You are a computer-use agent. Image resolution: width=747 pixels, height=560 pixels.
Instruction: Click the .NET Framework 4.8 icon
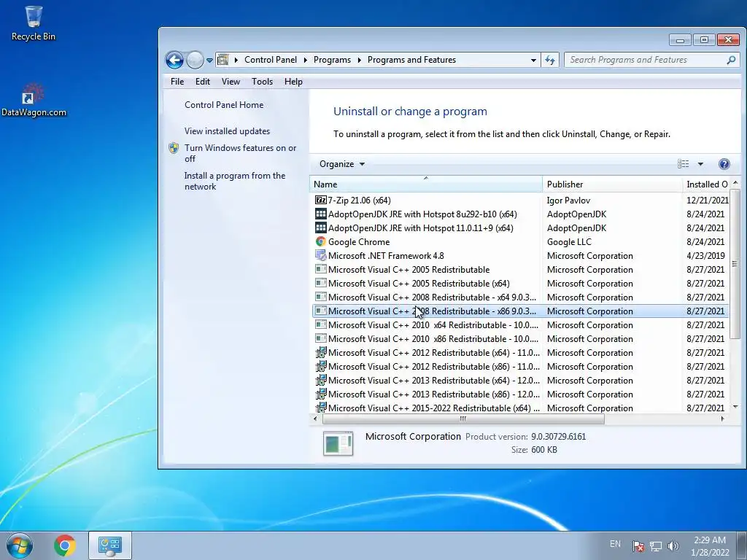click(x=321, y=255)
